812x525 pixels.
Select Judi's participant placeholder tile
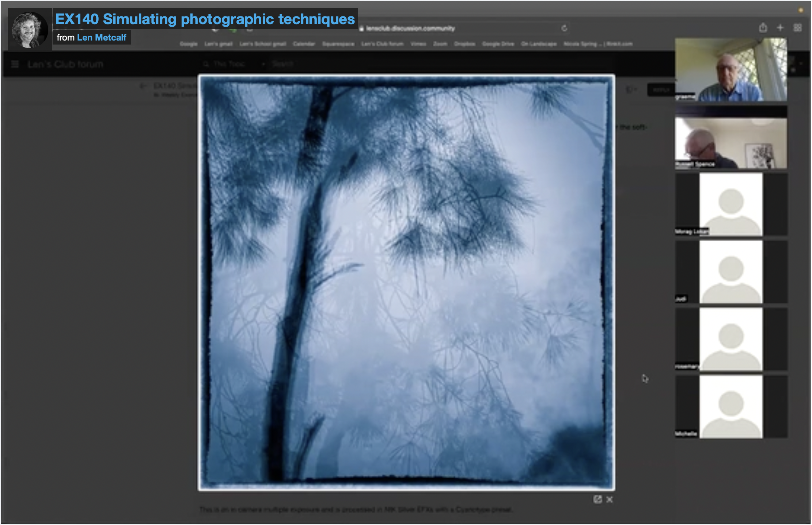pyautogui.click(x=731, y=272)
